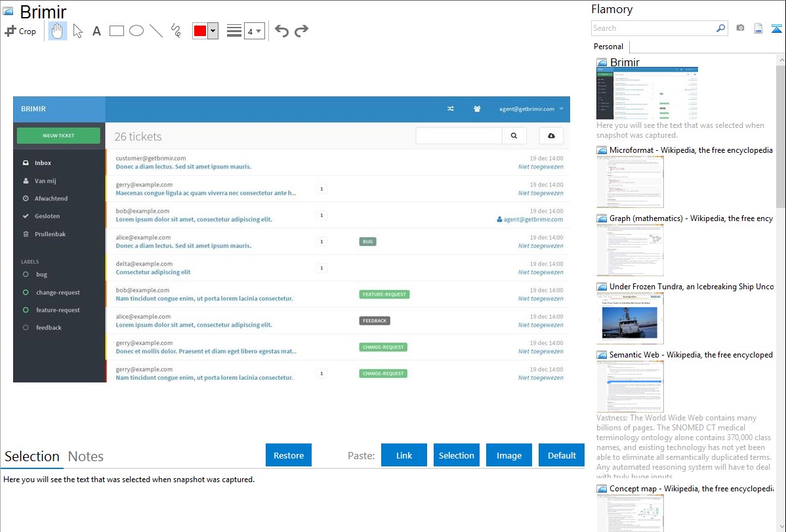The height and width of the screenshot is (532, 786).
Task: Open the Personal tab
Action: [x=609, y=46]
